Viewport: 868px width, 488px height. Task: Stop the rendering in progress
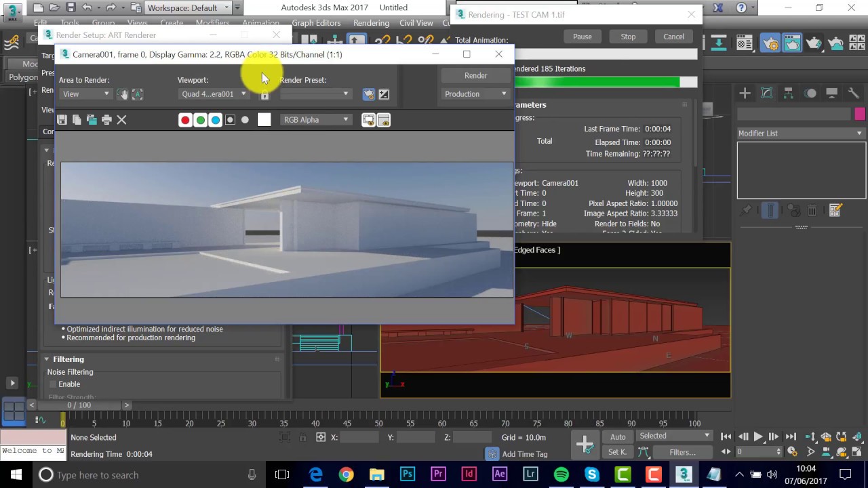click(628, 37)
